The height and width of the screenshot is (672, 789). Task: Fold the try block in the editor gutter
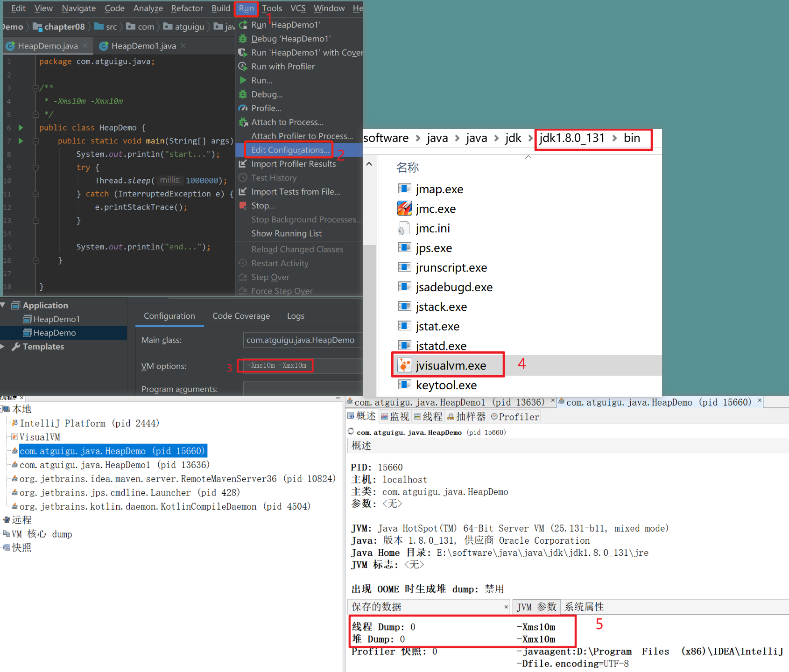tap(35, 167)
